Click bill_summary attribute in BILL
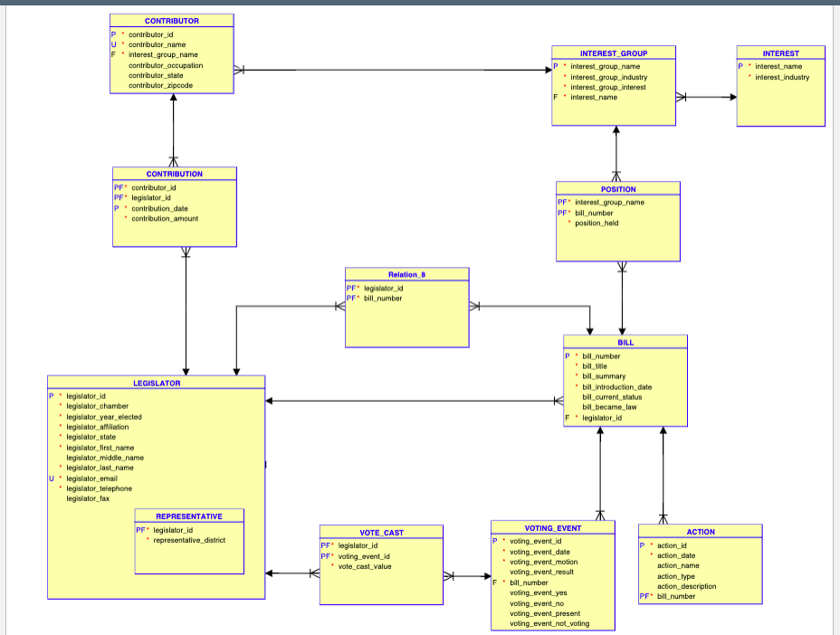Viewport: 840px width, 635px height. pyautogui.click(x=604, y=376)
